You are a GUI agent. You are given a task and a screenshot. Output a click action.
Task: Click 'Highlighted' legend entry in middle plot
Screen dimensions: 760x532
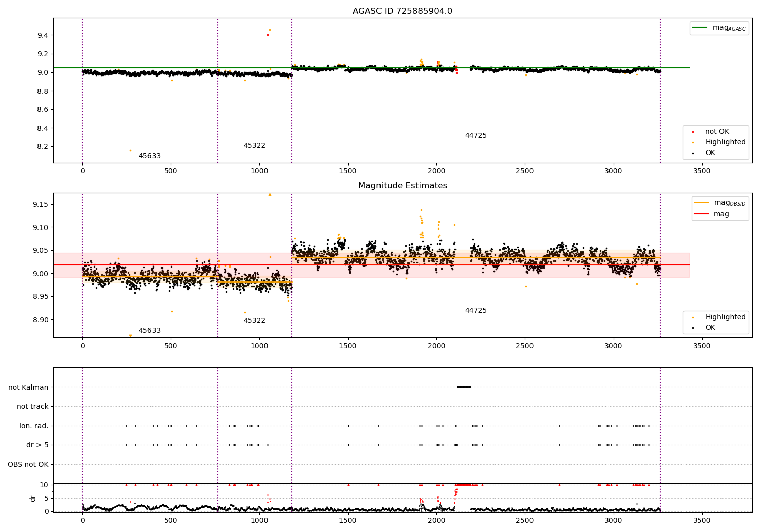pyautogui.click(x=726, y=317)
